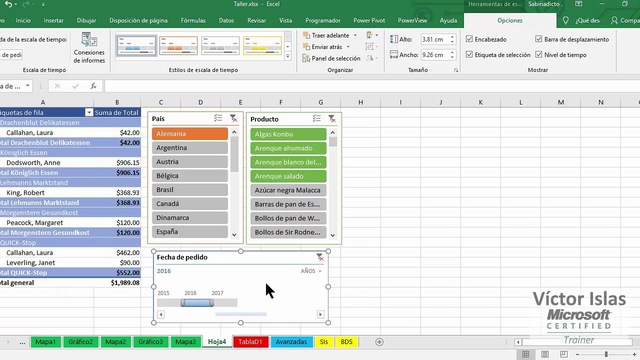Viewport: 640px width, 360px height.
Task: Open the Name Box dropdown
Action: click(x=27, y=86)
